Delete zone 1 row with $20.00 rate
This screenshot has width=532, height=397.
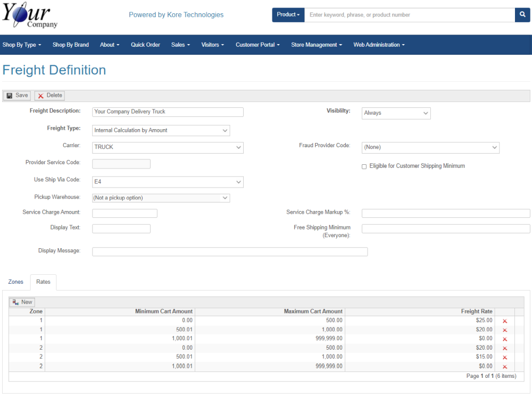504,330
